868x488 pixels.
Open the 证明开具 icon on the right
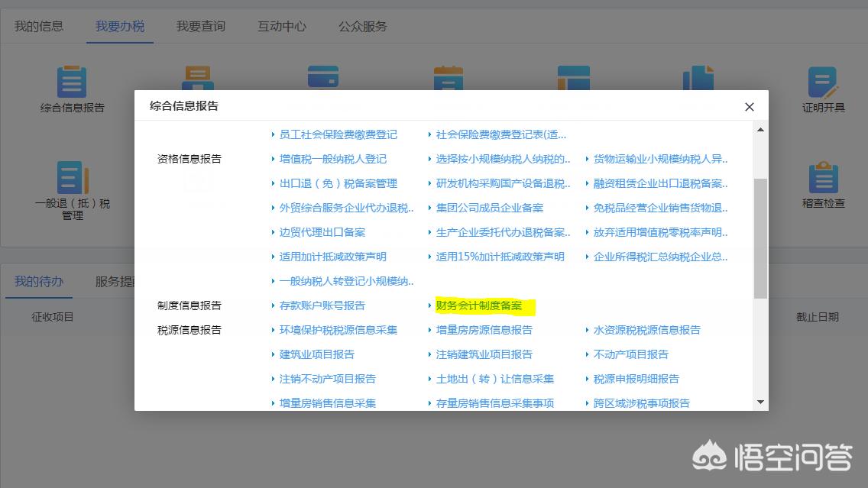(823, 92)
